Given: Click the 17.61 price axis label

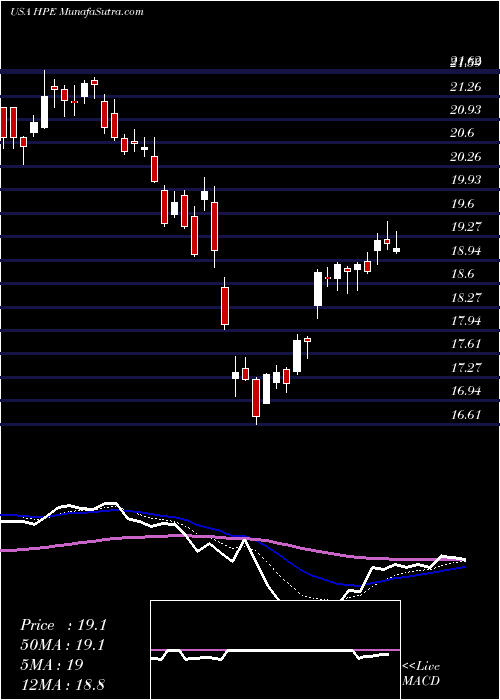Looking at the screenshot, I should pos(466,344).
